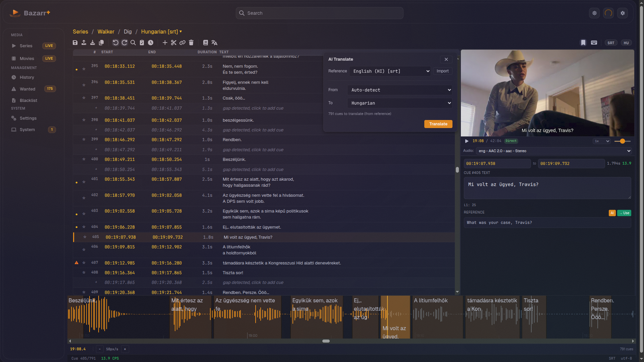Split cue with the scissors tool
644x362 pixels.
(x=174, y=43)
